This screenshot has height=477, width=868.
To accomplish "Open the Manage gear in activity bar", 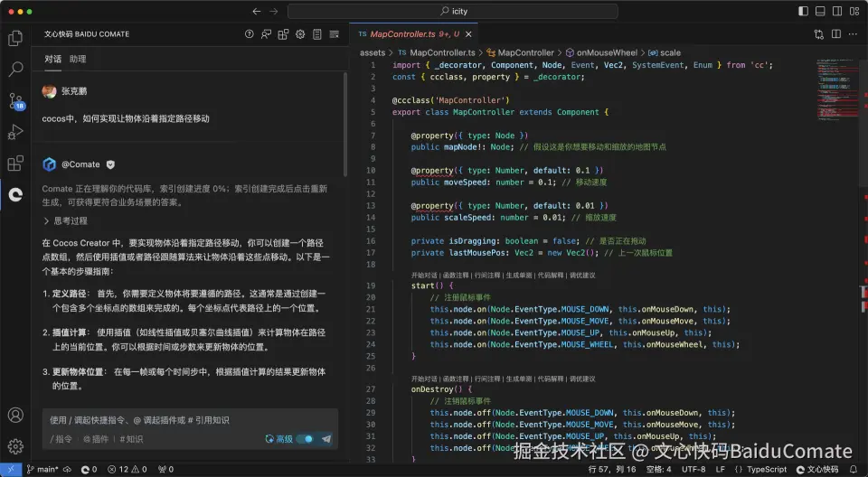I will [15, 446].
